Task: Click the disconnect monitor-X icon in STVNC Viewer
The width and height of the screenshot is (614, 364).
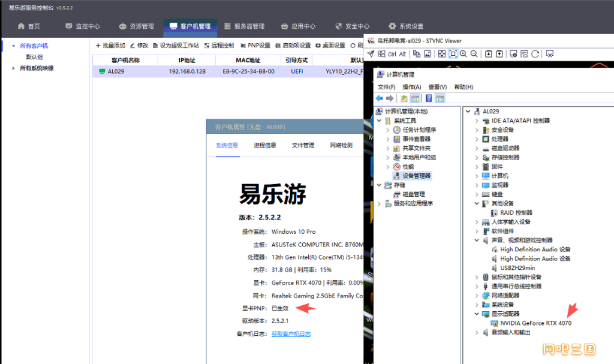Action: point(550,54)
